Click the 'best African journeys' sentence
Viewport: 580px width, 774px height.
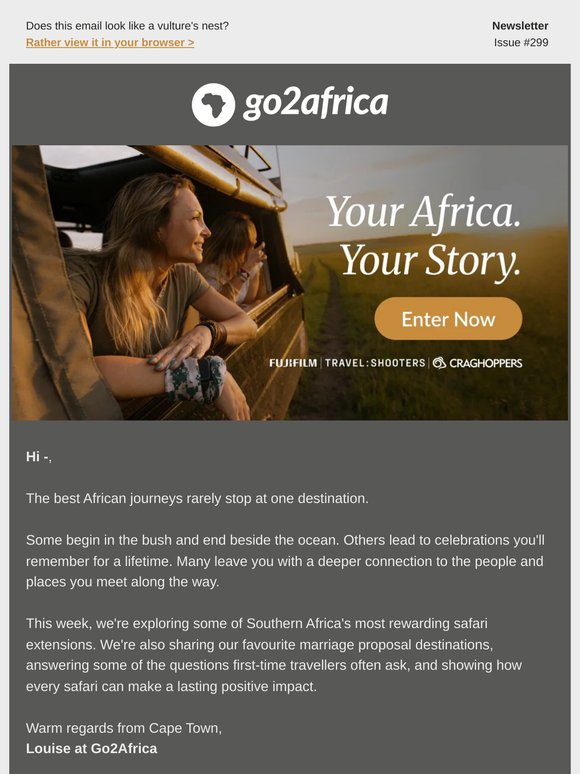[x=197, y=499]
